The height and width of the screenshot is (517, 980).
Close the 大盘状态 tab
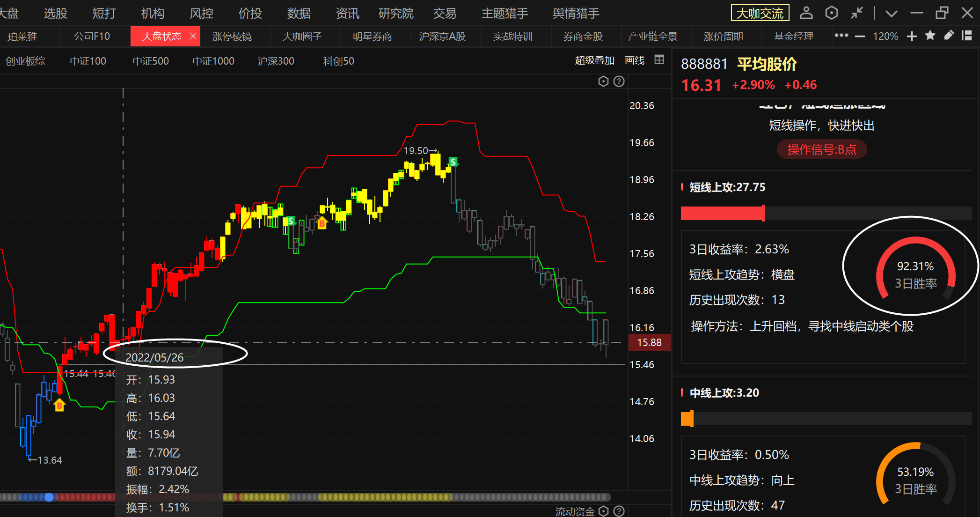point(193,36)
